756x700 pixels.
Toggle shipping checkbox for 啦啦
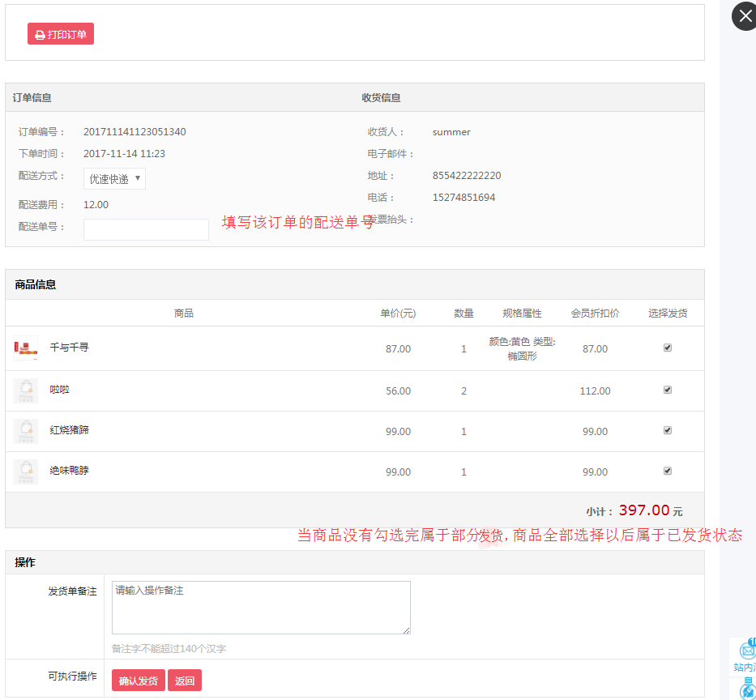[668, 390]
